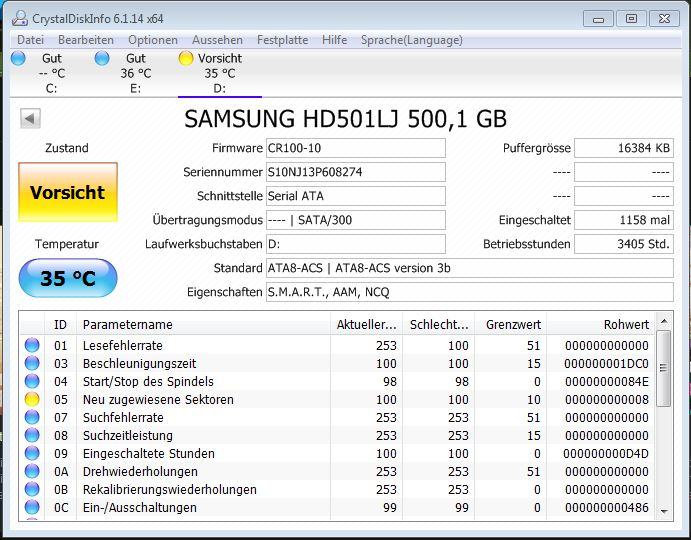
Task: Open the Festplatte menu
Action: point(282,40)
